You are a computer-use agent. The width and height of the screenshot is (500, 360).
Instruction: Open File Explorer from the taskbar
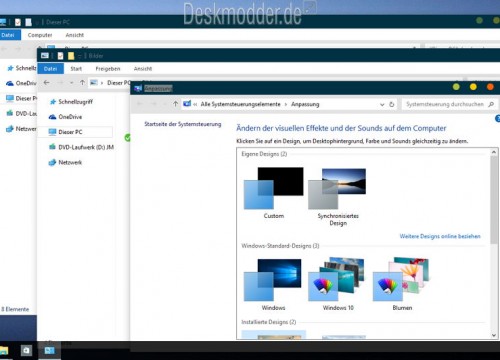[x=4, y=350]
